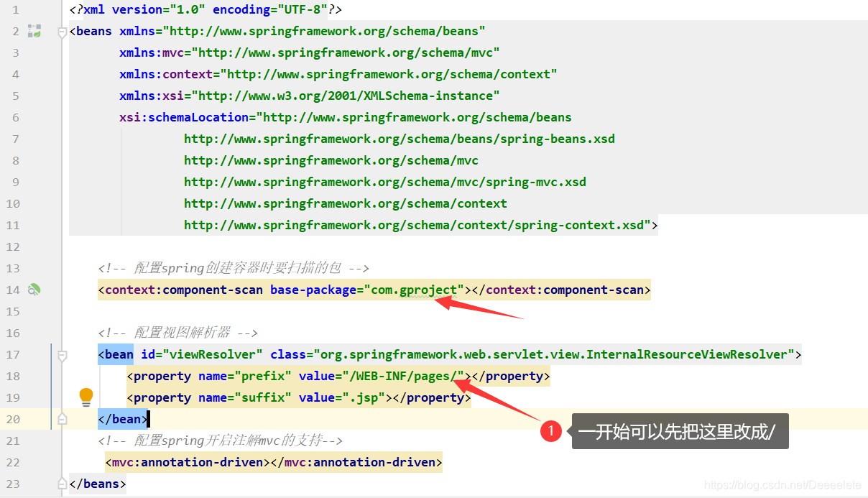This screenshot has height=498, width=868.
Task: Click line number 21 in the gutter
Action: point(13,441)
